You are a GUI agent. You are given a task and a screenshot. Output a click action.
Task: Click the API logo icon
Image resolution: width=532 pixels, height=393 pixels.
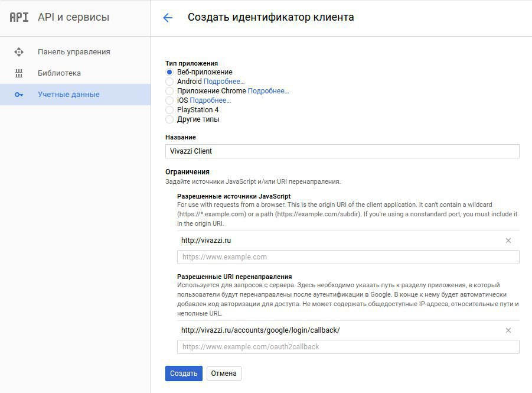coord(19,17)
